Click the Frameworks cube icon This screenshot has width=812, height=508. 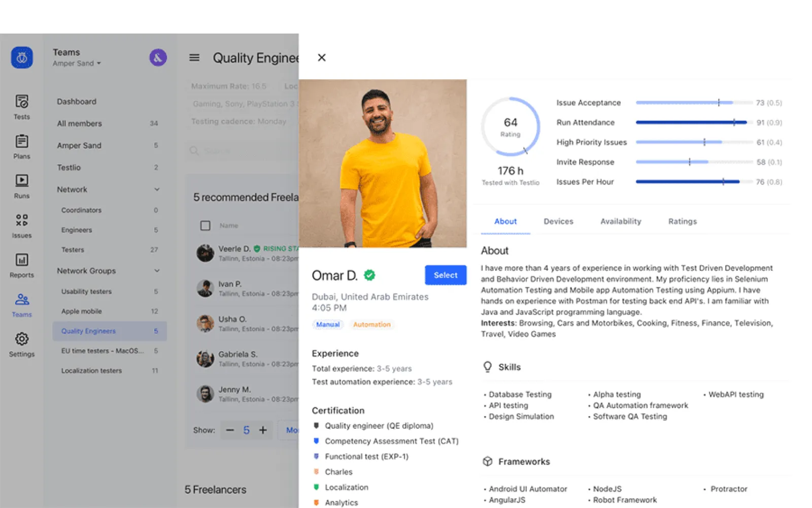click(x=488, y=461)
